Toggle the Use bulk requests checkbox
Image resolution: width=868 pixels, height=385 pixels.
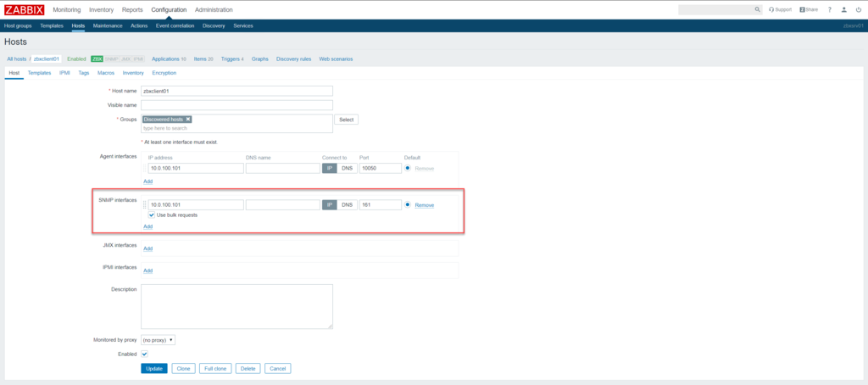tap(152, 215)
